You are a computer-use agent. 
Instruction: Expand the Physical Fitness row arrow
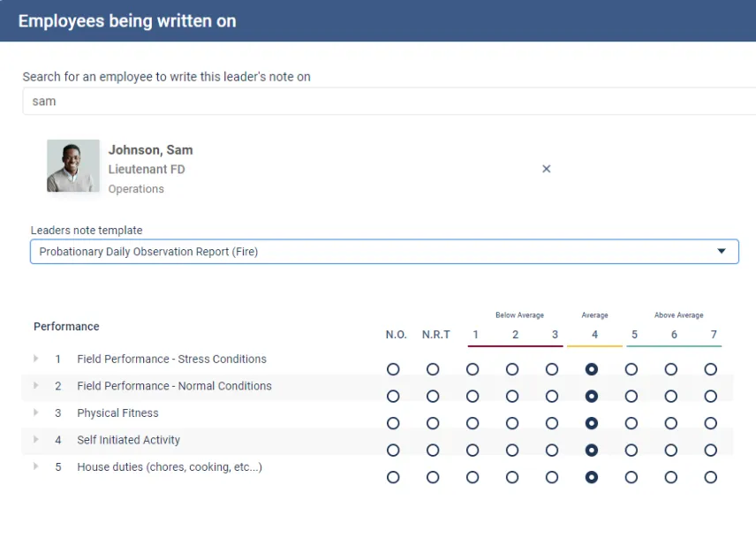[36, 413]
